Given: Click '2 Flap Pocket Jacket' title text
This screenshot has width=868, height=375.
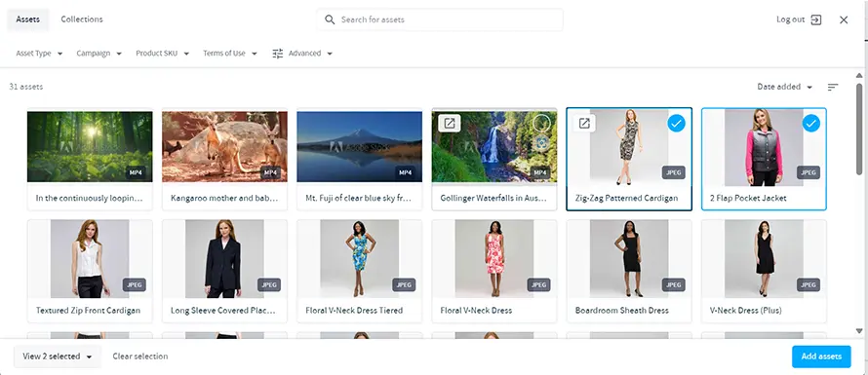Looking at the screenshot, I should click(x=748, y=198).
